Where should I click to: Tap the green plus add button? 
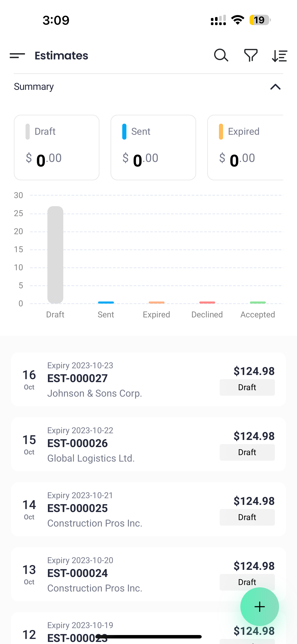point(259,606)
